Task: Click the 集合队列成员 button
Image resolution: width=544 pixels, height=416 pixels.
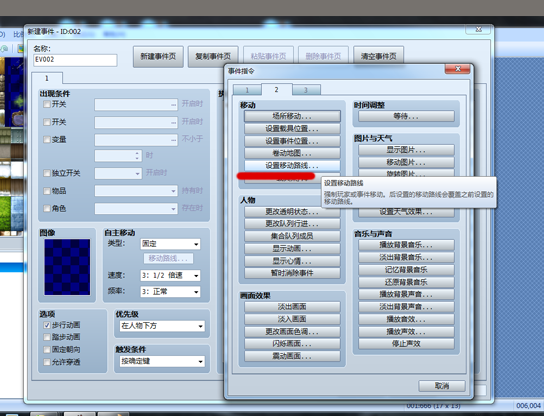Action: point(292,236)
